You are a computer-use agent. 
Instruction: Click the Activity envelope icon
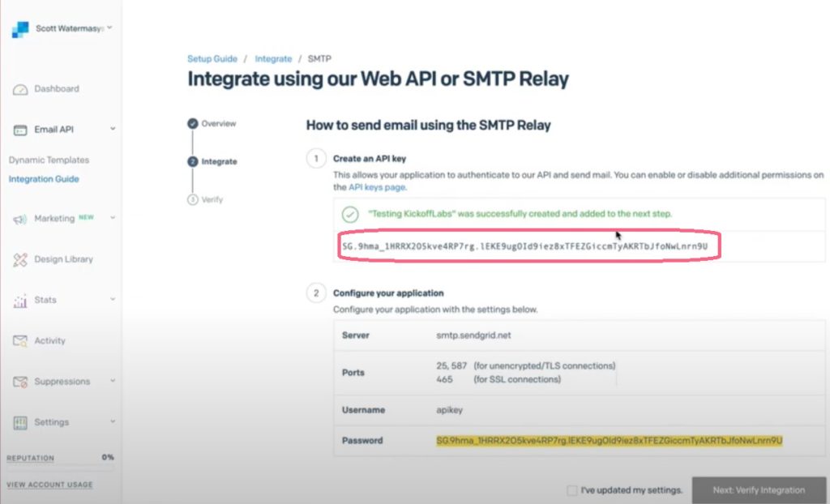20,341
